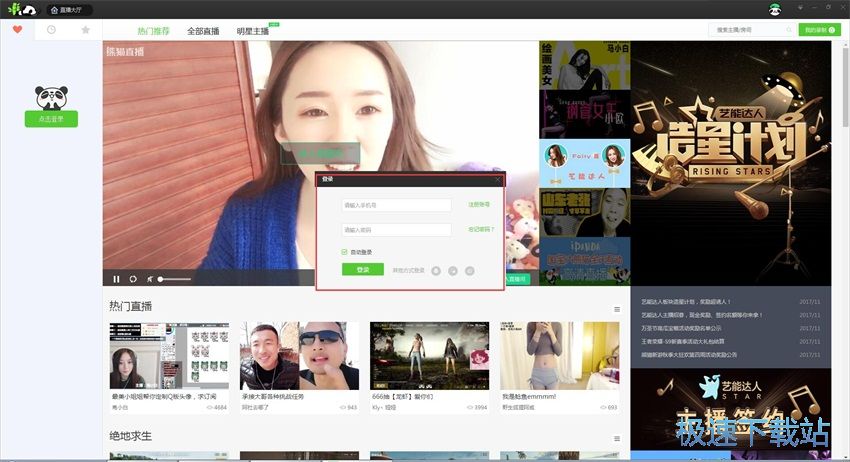This screenshot has width=850, height=462.
Task: Select the Fairy 艺能达人 preview thumbnail
Action: [x=584, y=163]
